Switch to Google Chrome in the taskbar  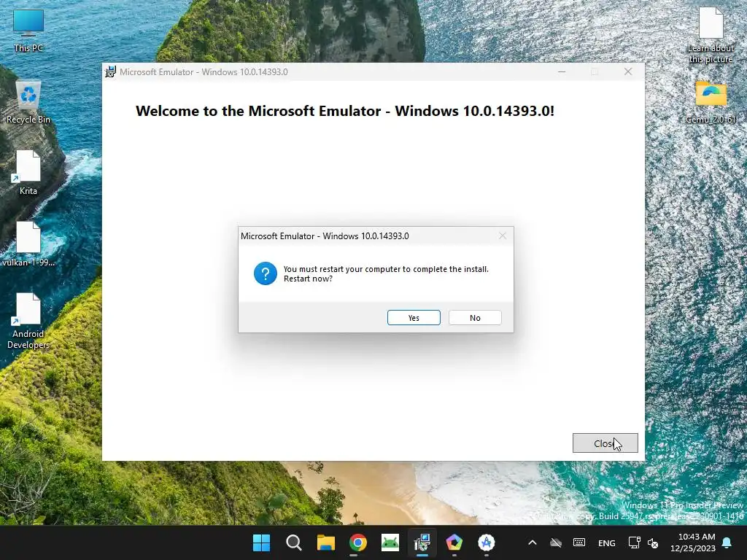tap(357, 542)
